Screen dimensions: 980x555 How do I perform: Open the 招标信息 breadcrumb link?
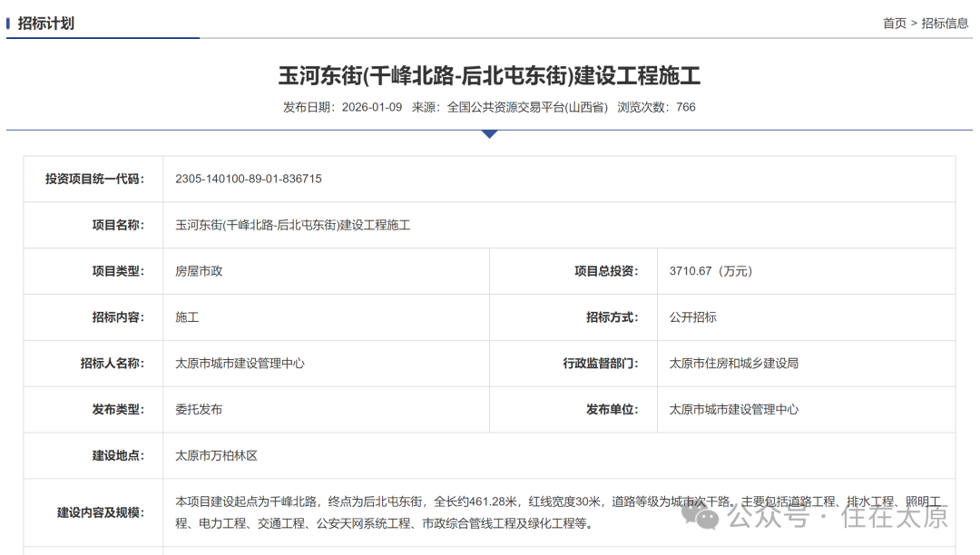[942, 24]
